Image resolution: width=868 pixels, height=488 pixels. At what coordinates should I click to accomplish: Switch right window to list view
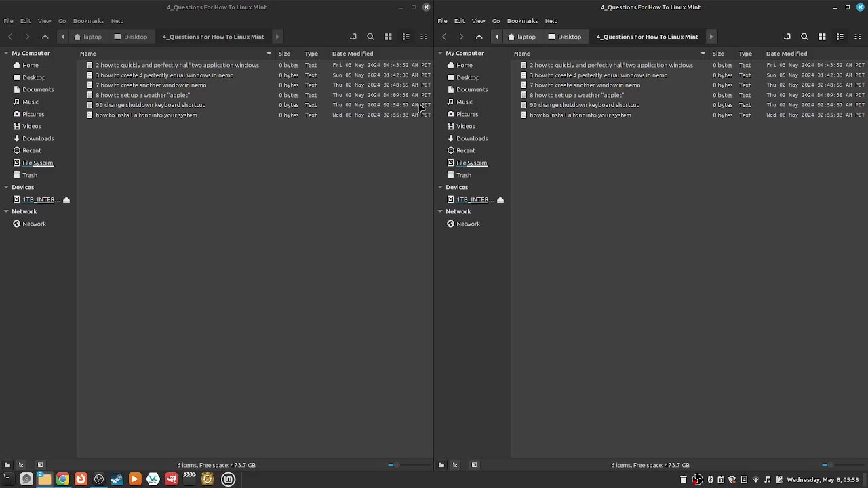[840, 37]
